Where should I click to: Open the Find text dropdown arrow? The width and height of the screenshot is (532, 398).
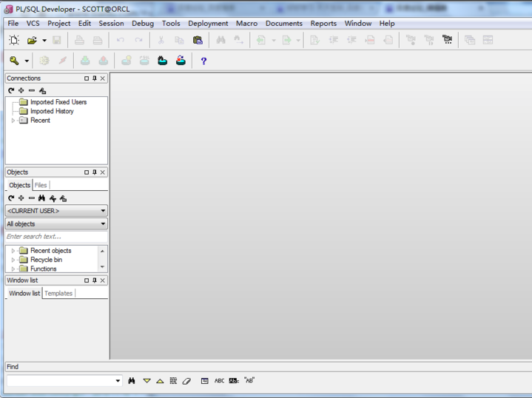pyautogui.click(x=118, y=381)
